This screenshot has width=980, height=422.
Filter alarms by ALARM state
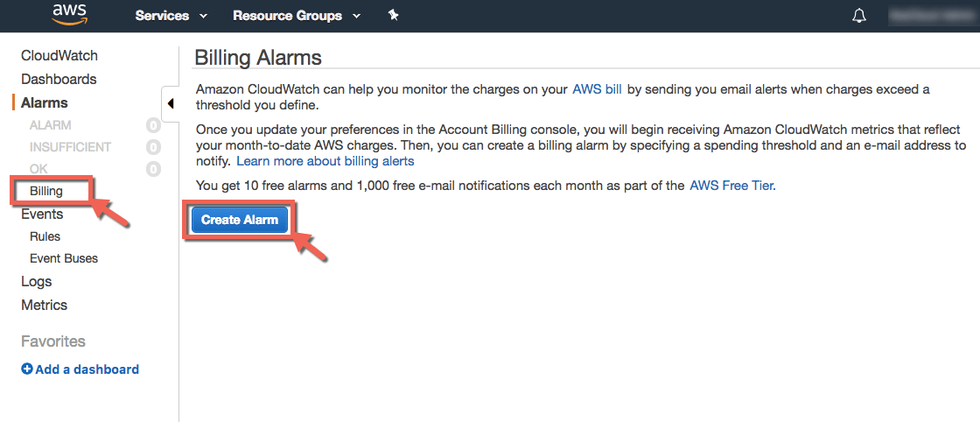(50, 126)
